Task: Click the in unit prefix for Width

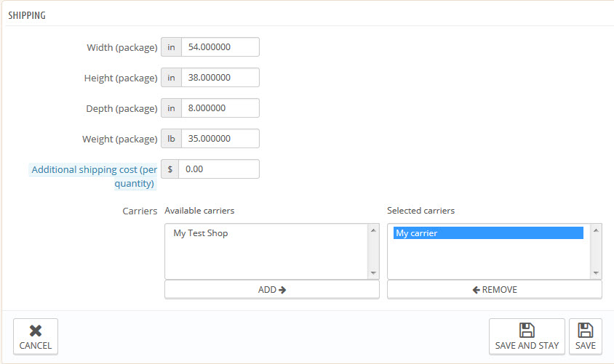Action: click(171, 47)
